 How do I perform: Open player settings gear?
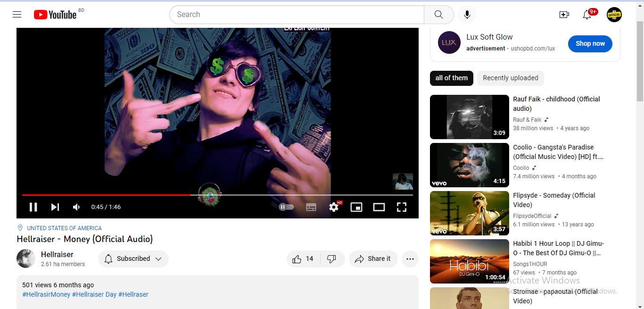334,207
